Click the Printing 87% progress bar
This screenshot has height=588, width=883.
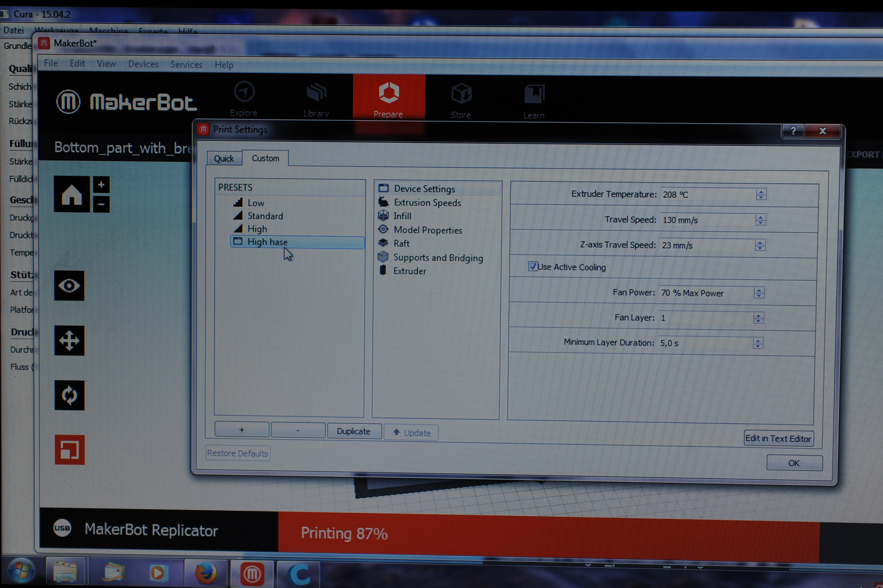[549, 537]
